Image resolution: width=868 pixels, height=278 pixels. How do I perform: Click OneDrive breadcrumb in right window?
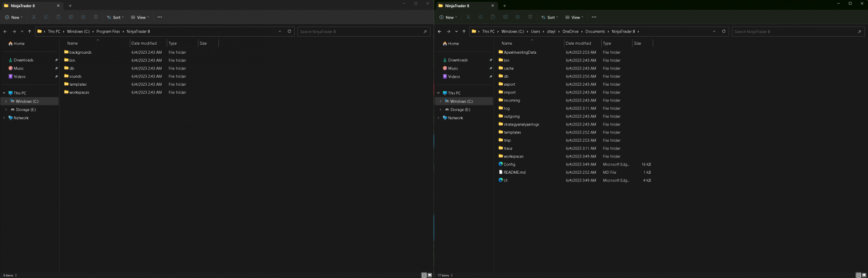click(x=571, y=32)
